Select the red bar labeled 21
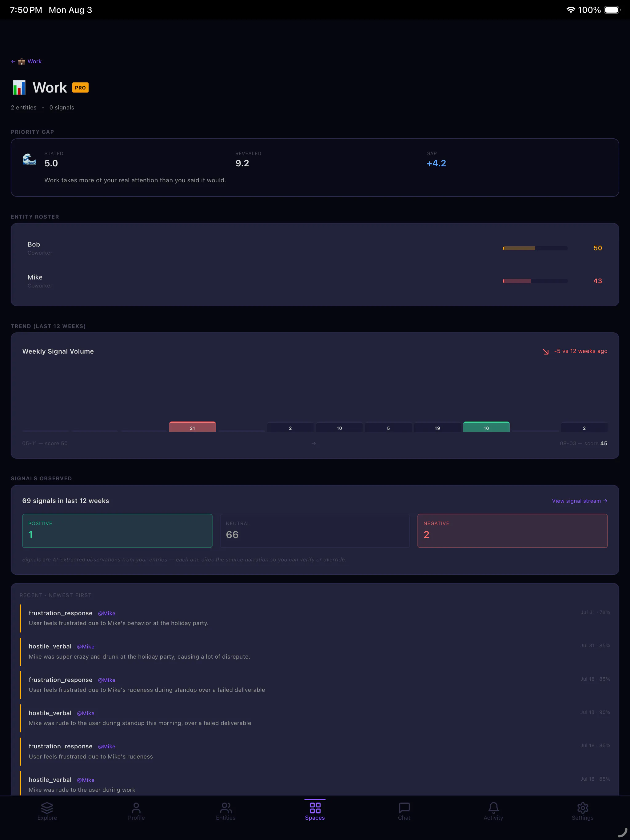Screen dimensions: 630x840 pos(192,426)
